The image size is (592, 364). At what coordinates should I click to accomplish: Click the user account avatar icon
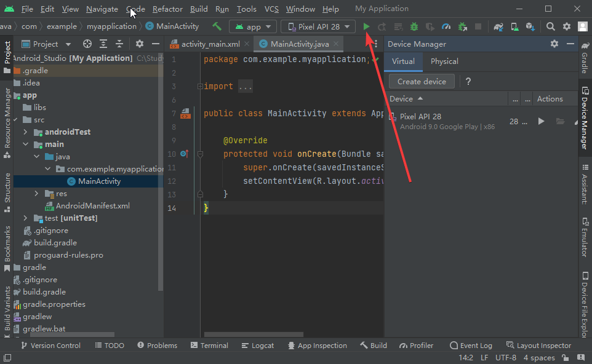click(x=583, y=26)
